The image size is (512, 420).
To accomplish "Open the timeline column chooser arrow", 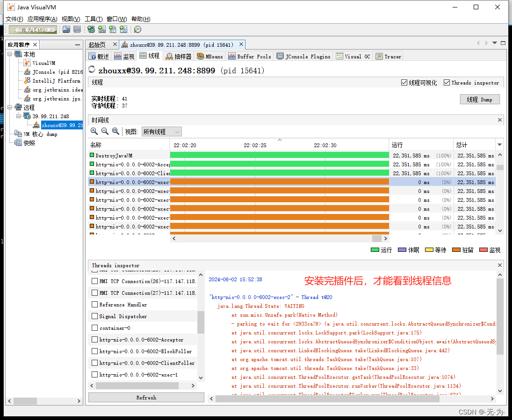I will point(499,144).
